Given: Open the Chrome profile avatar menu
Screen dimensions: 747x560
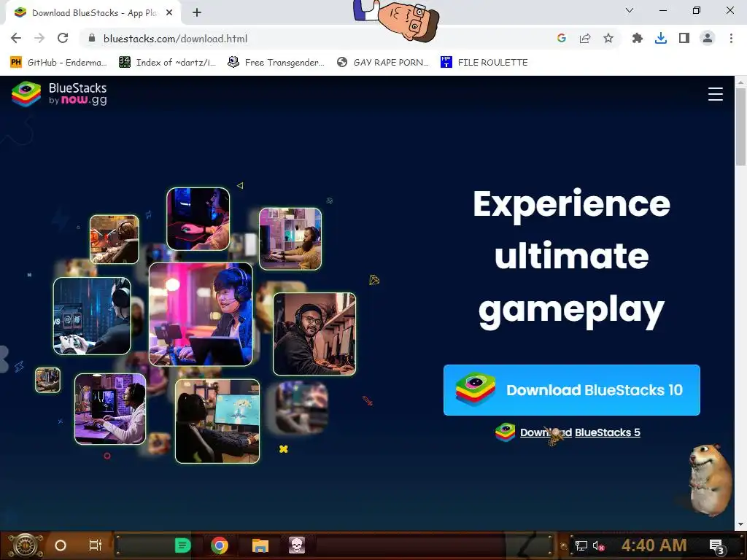Looking at the screenshot, I should (x=708, y=38).
